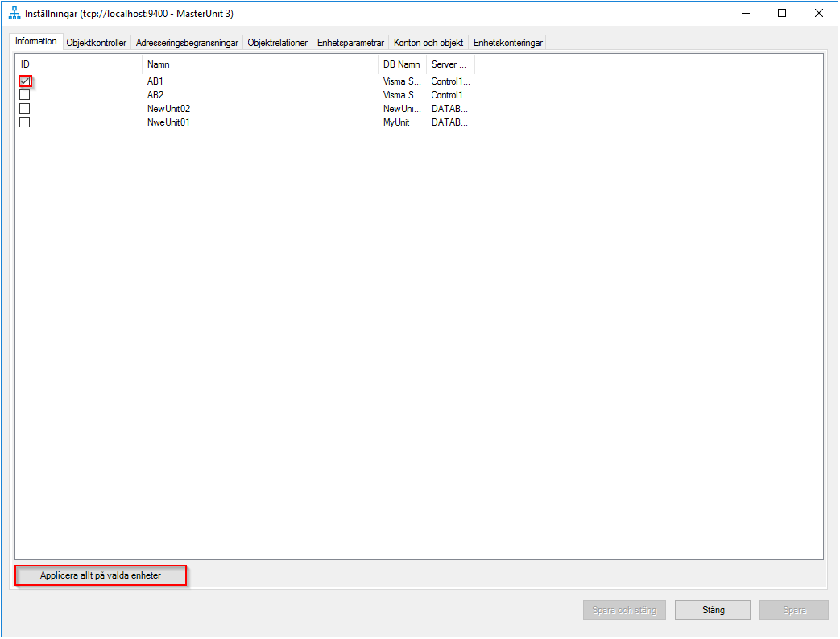840x639 pixels.
Task: Select the row labeled NewUnit02
Action: pyautogui.click(x=168, y=108)
